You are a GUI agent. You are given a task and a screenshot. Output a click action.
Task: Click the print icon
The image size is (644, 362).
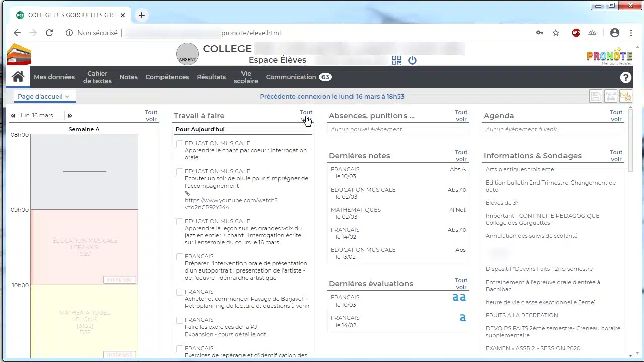tap(611, 96)
